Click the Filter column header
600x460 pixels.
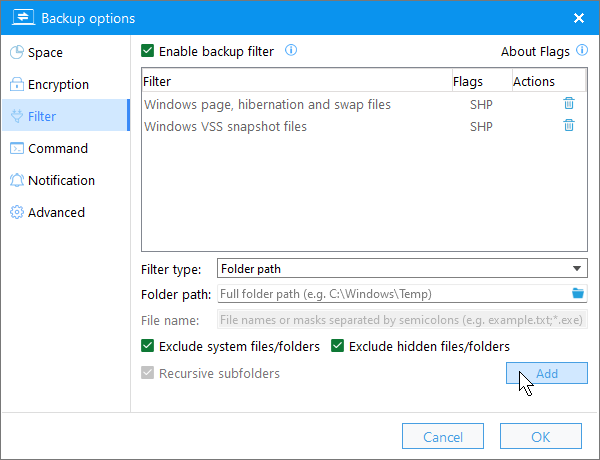297,81
